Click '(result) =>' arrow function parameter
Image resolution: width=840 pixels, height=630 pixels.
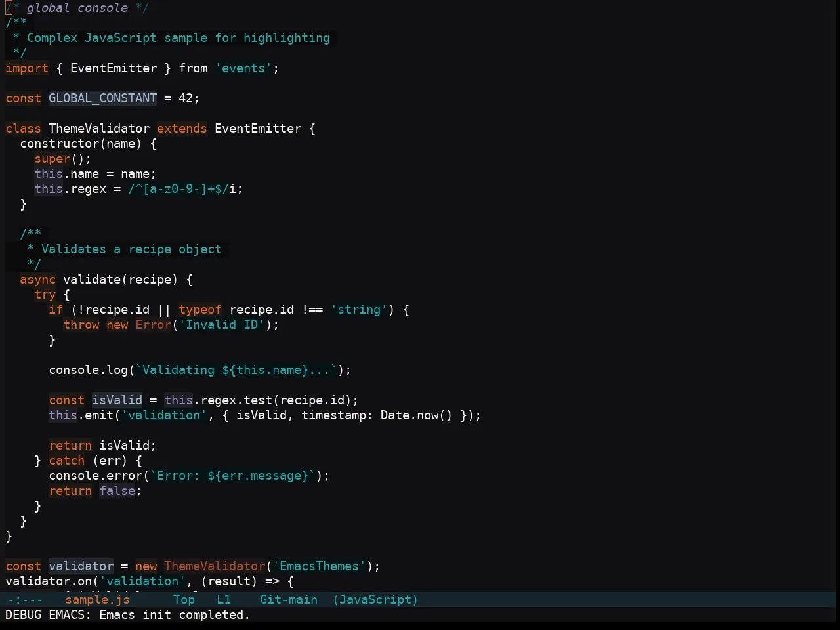(x=240, y=581)
